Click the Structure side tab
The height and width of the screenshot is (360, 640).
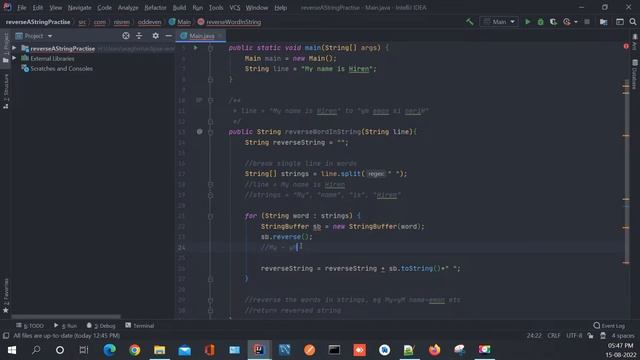[x=6, y=91]
